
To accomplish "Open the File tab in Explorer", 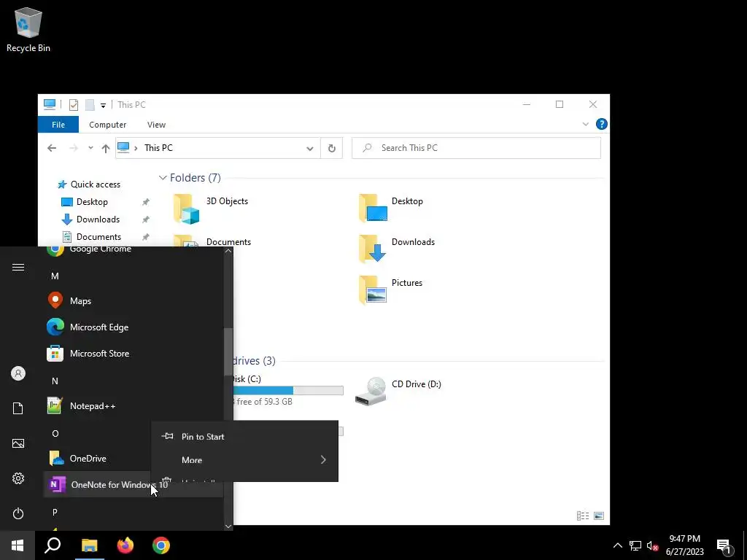I will click(x=58, y=125).
